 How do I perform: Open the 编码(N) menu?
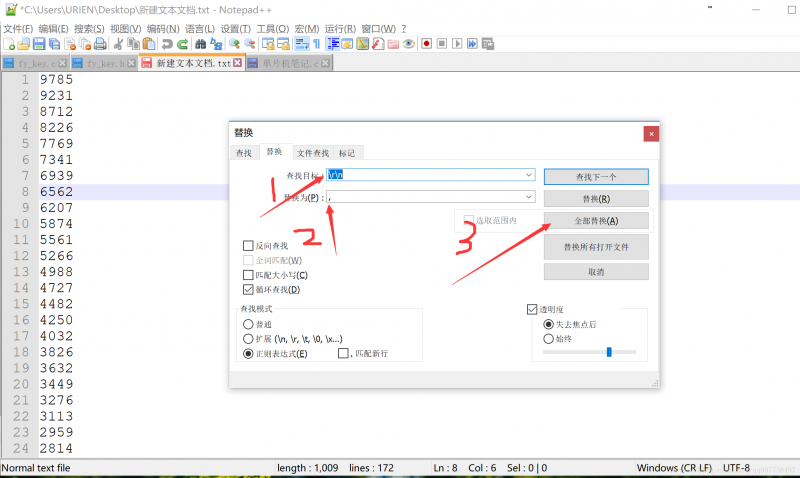(x=163, y=29)
